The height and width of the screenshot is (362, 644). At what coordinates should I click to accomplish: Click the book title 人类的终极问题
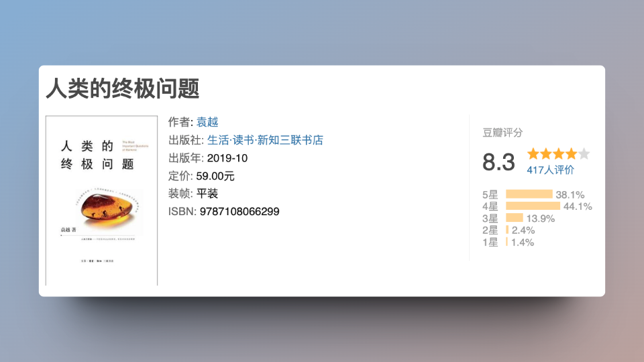[122, 88]
